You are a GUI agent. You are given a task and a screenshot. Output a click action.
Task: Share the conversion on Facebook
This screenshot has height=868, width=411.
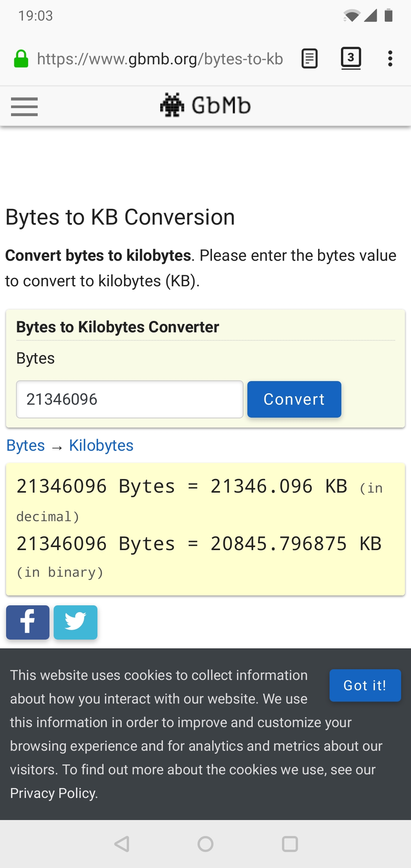pos(27,622)
